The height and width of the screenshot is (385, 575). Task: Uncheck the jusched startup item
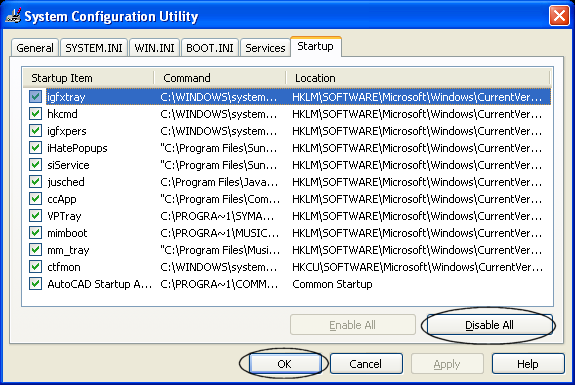pos(36,182)
